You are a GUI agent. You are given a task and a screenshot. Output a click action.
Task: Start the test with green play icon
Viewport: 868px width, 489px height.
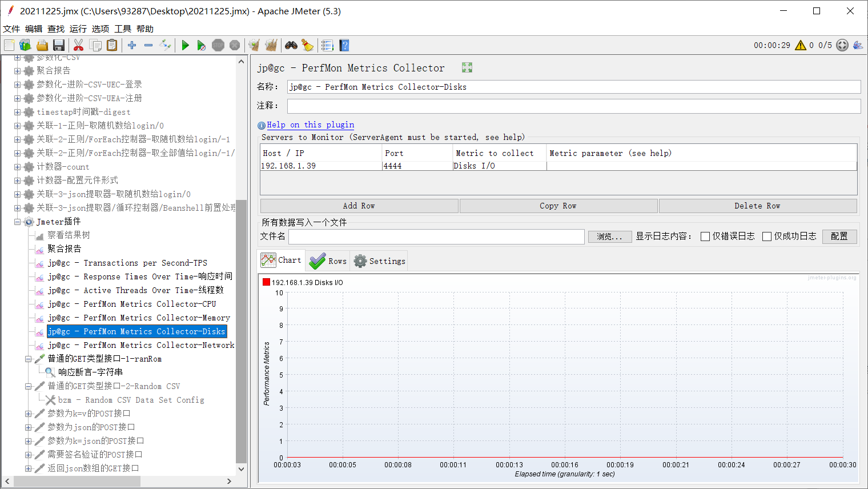coord(185,45)
